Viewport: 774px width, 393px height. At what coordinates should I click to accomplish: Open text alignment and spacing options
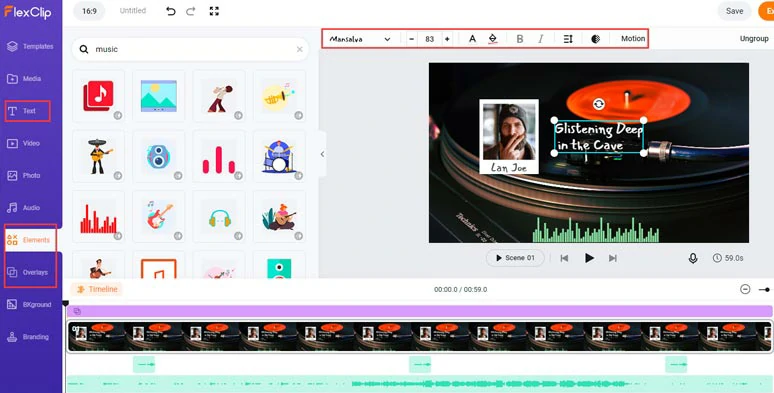568,39
